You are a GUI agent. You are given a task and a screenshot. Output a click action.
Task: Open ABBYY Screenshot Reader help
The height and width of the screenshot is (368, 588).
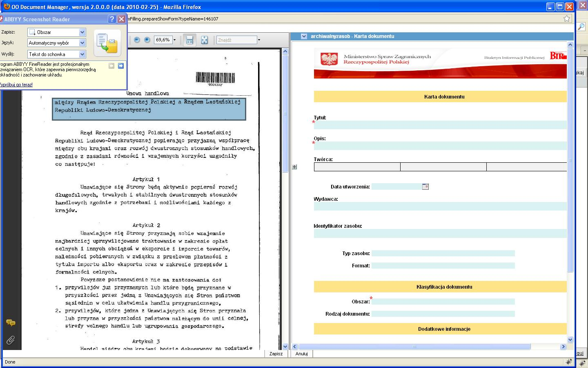point(112,19)
